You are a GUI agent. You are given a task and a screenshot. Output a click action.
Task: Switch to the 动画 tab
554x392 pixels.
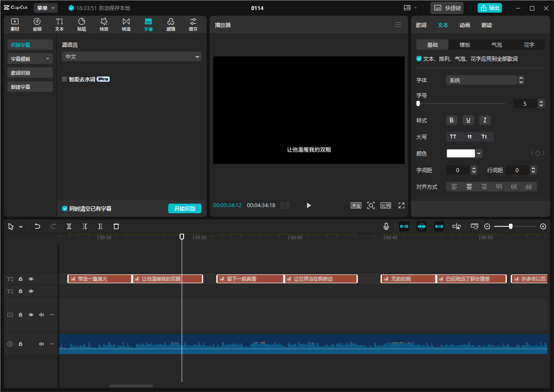pyautogui.click(x=465, y=25)
